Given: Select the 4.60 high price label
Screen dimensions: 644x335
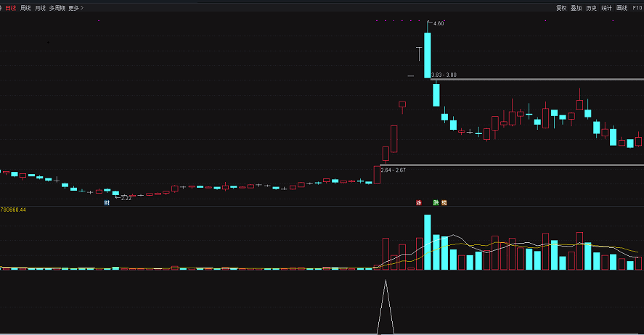Looking at the screenshot, I should coord(439,23).
